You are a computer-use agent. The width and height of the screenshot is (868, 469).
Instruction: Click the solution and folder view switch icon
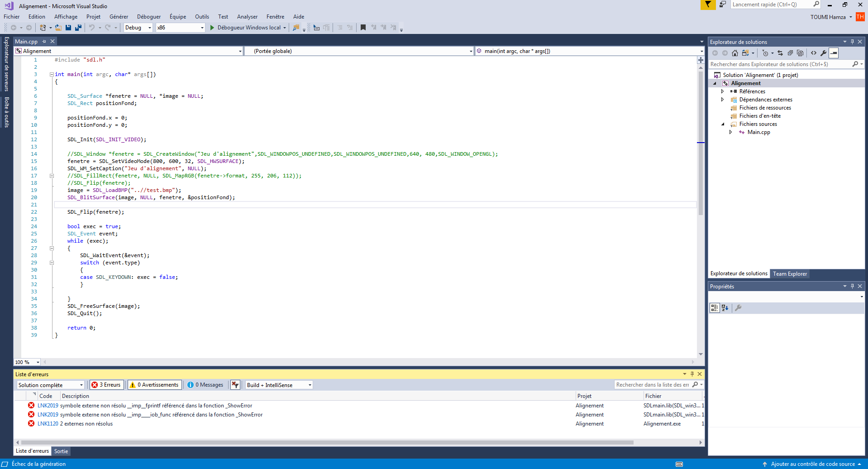click(x=745, y=53)
